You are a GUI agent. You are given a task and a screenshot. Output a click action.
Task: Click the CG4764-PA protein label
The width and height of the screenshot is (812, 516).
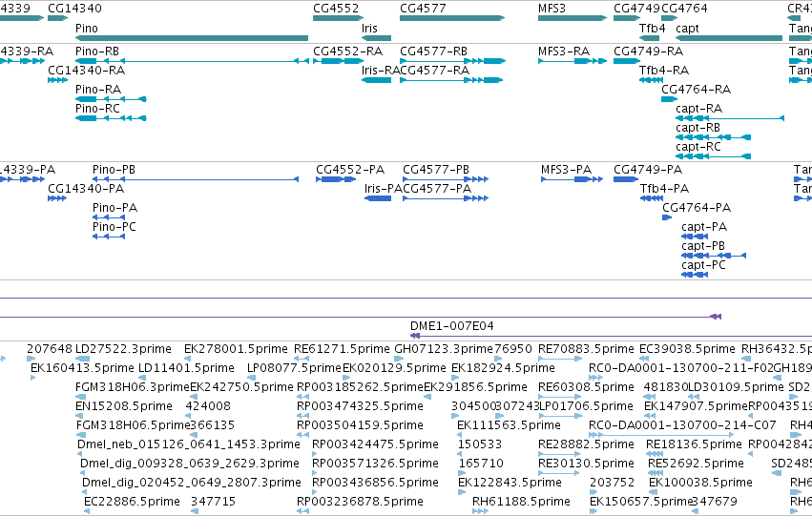pyautogui.click(x=697, y=208)
